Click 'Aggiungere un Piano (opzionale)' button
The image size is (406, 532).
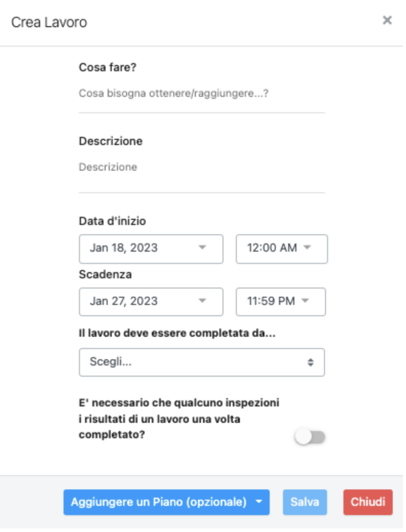coord(158,502)
